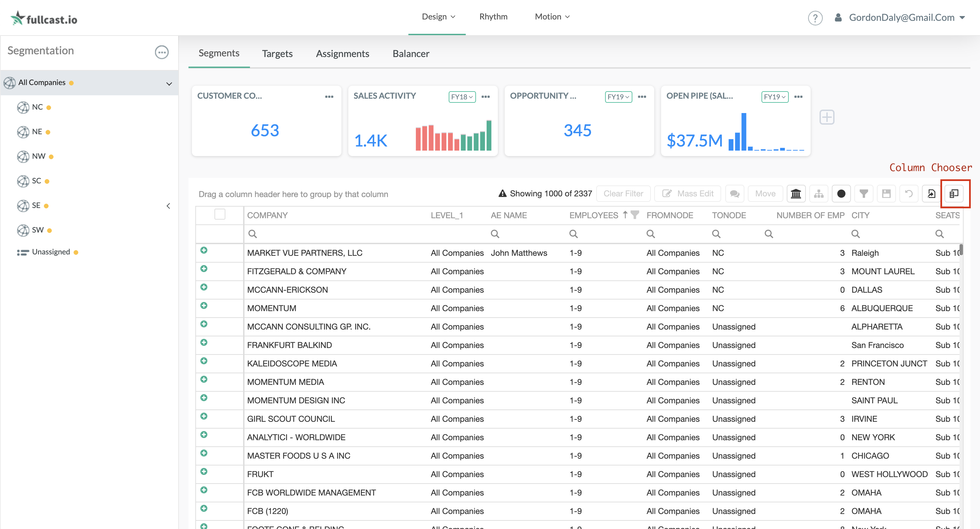This screenshot has width=980, height=529.
Task: Click the fullcast.io logo
Action: 44,18
